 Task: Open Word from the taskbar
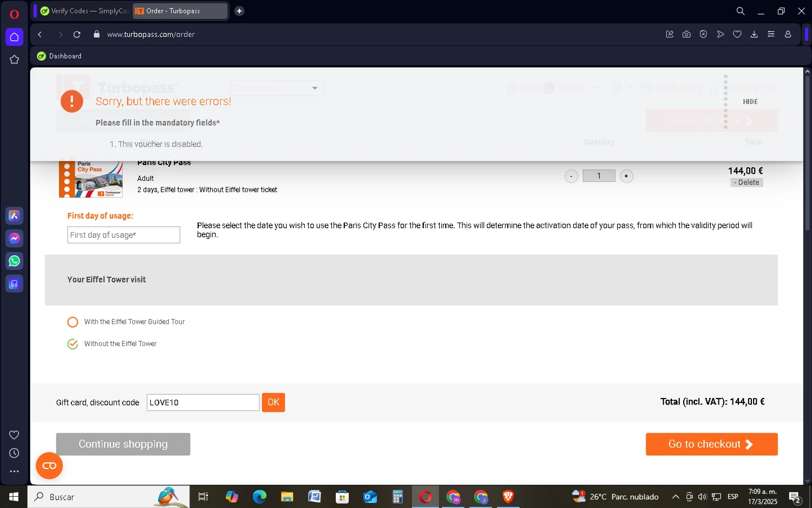pos(315,497)
